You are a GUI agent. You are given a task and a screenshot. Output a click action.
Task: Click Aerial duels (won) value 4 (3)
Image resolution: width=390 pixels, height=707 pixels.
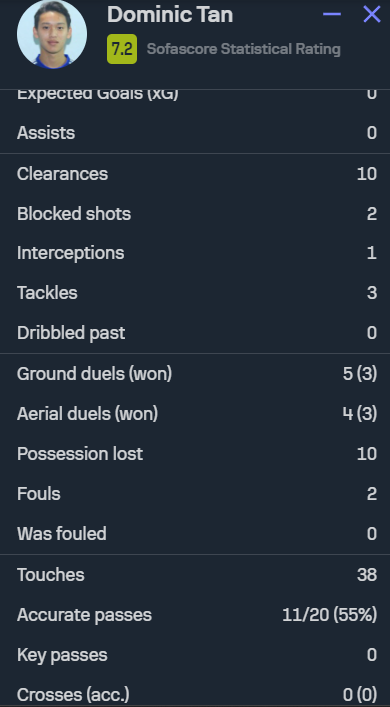pos(360,414)
